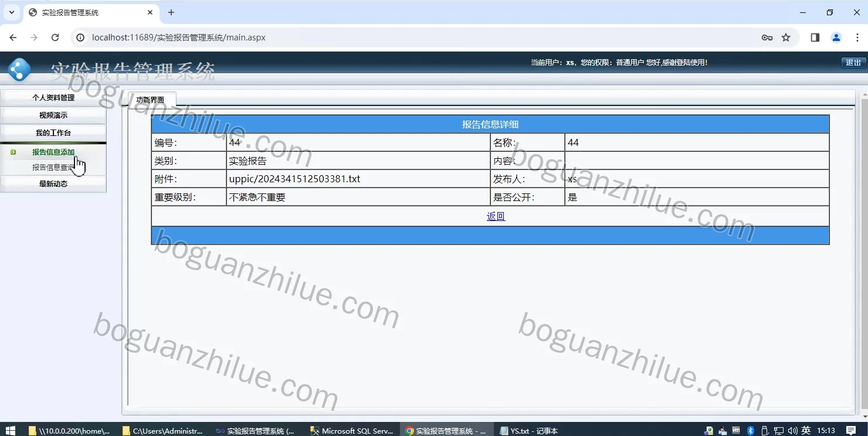The width and height of the screenshot is (868, 436).
Task: Expand the Chrome tab search dropdown
Action: tap(11, 12)
